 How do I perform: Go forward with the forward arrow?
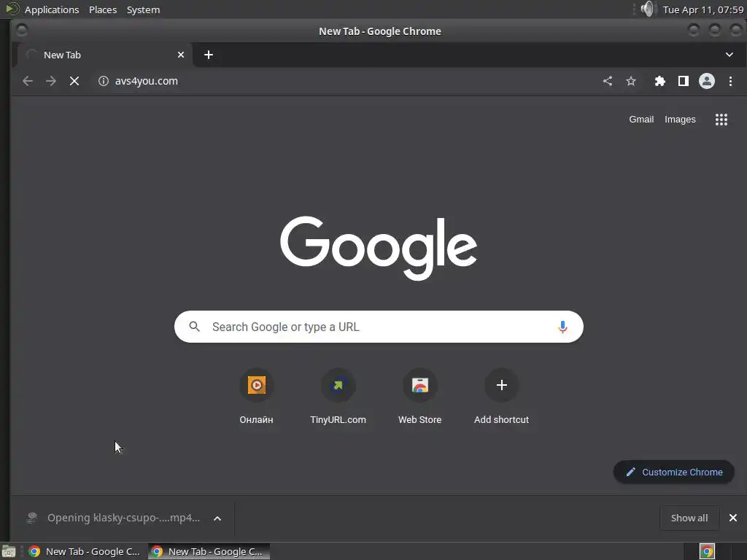51,81
